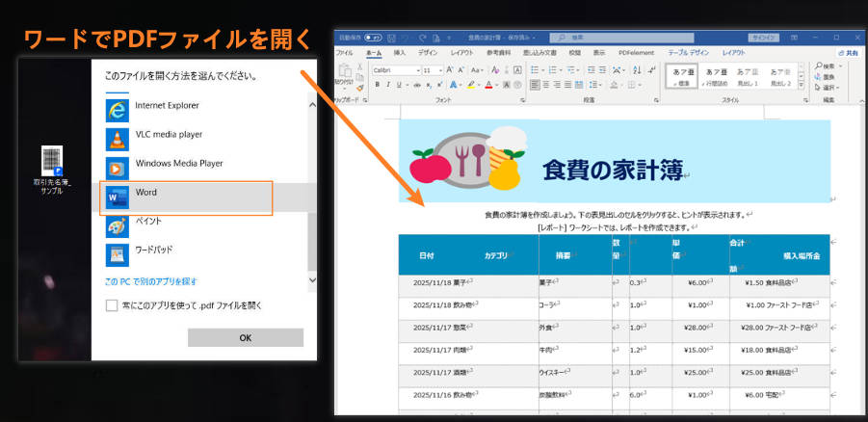Screen dimensions: 868x422
Task: Apply Underline in the Word ribbon
Action: [399, 85]
